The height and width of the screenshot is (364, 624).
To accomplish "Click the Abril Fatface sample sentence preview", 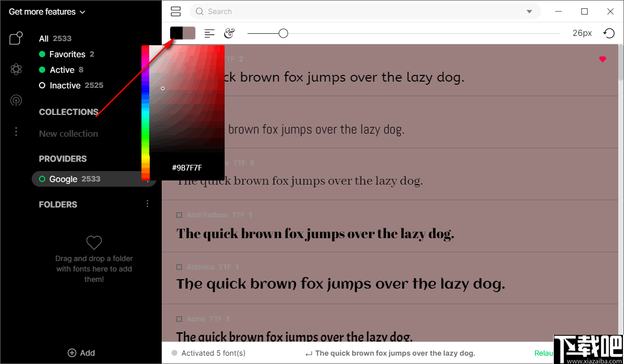I will [315, 233].
